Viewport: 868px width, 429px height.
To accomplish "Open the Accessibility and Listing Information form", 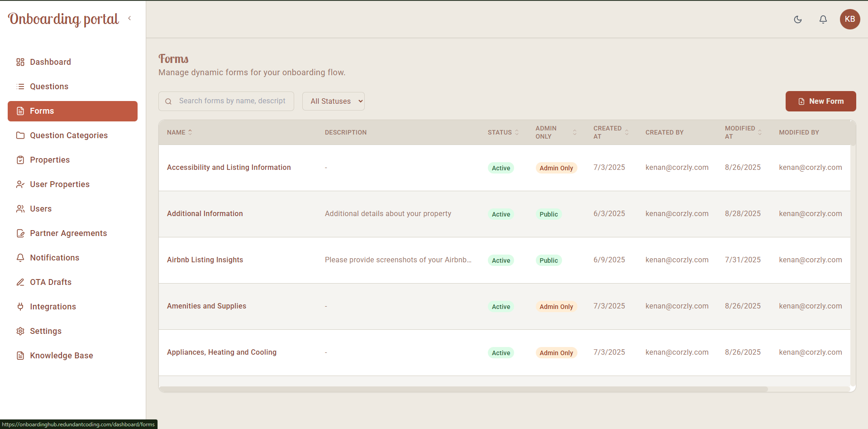I will pyautogui.click(x=229, y=168).
